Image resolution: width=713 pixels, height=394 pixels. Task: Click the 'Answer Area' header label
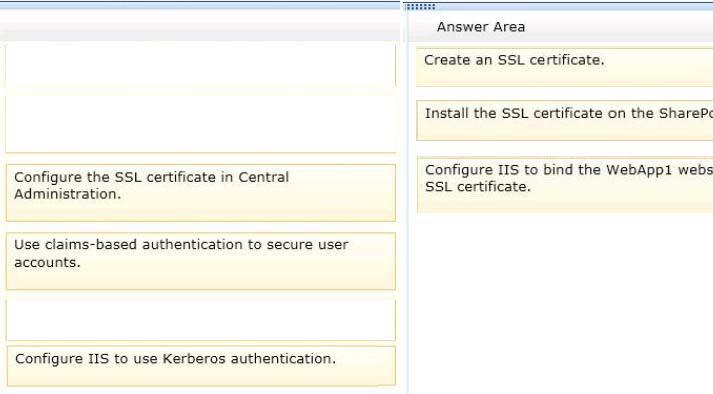coord(481,27)
